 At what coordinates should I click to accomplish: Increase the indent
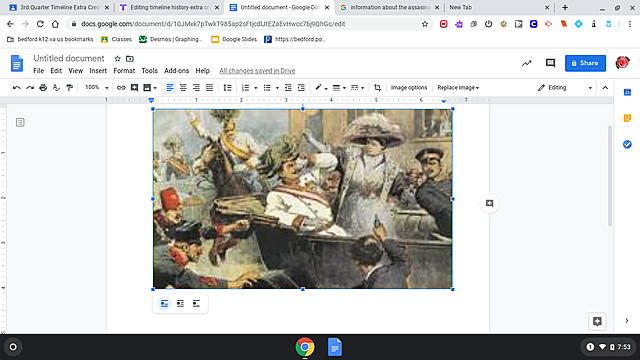point(301,88)
